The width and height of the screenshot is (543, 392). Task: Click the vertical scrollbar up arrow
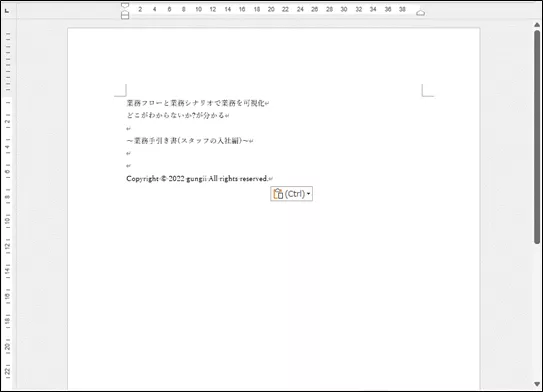tap(537, 25)
